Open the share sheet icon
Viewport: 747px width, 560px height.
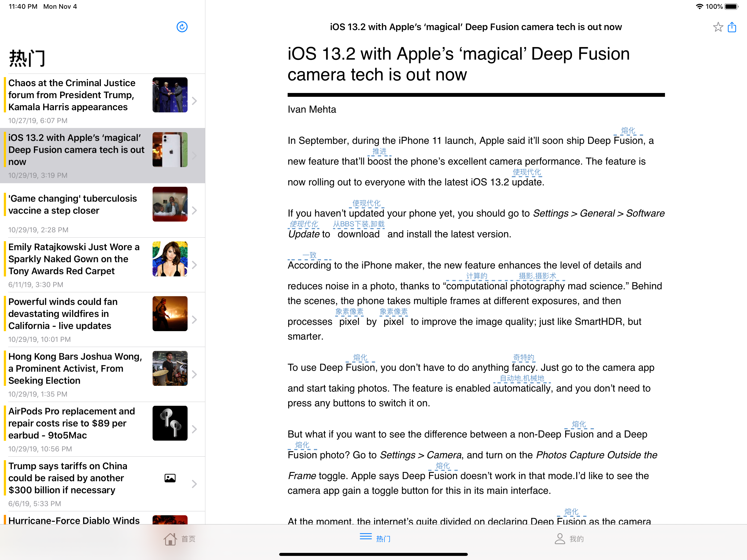click(x=732, y=27)
